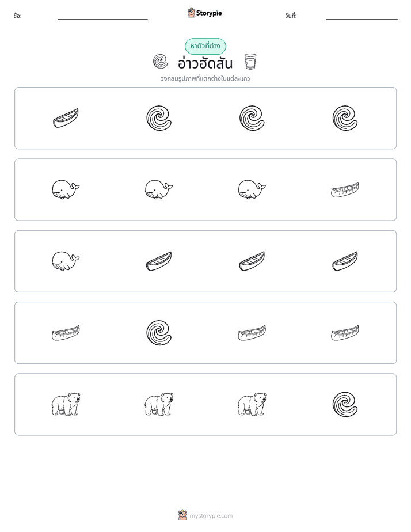Click the whale in the third row
The height and width of the screenshot is (532, 411).
click(x=66, y=261)
